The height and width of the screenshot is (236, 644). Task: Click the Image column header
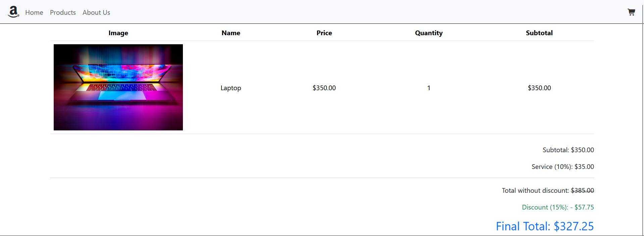point(118,33)
